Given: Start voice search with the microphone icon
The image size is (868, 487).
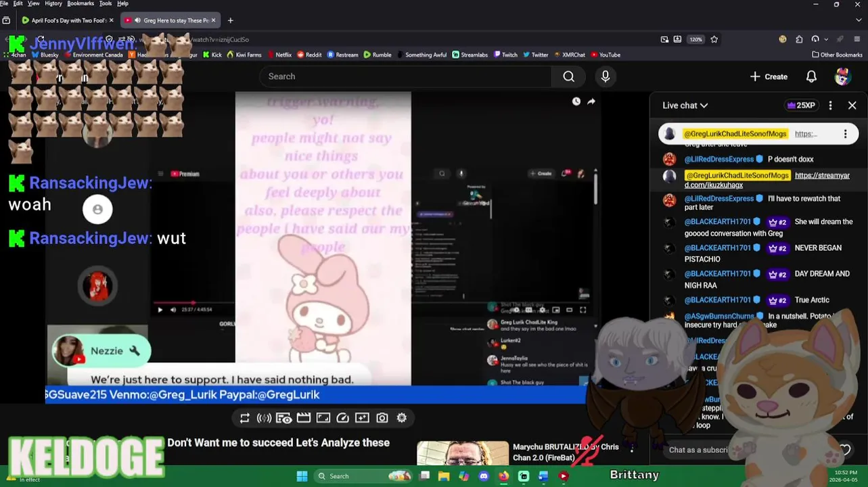Looking at the screenshot, I should coord(606,76).
